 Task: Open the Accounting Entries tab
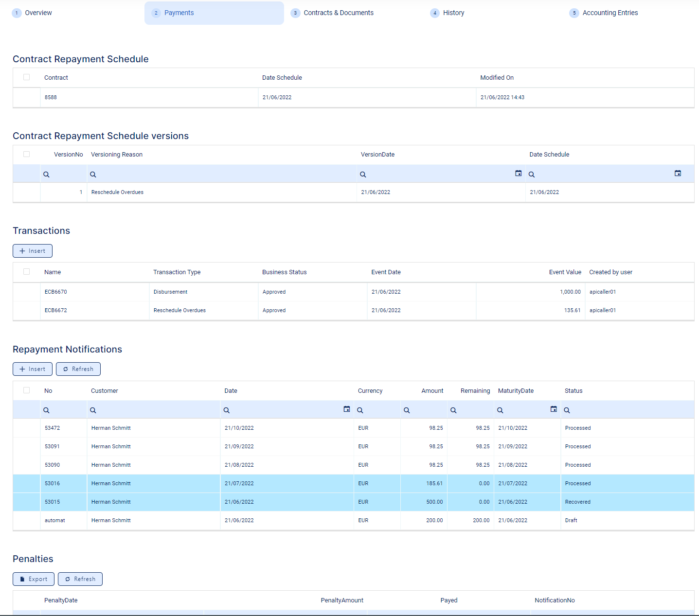click(x=609, y=13)
